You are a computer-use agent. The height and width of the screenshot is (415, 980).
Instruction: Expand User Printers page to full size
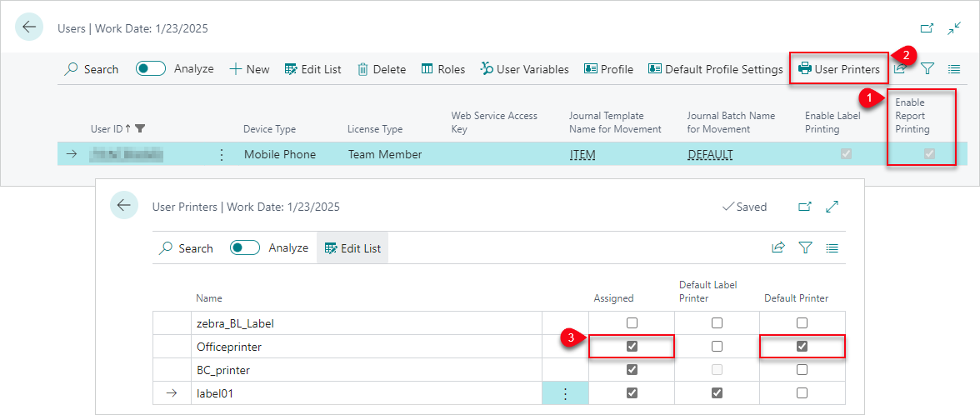[832, 206]
